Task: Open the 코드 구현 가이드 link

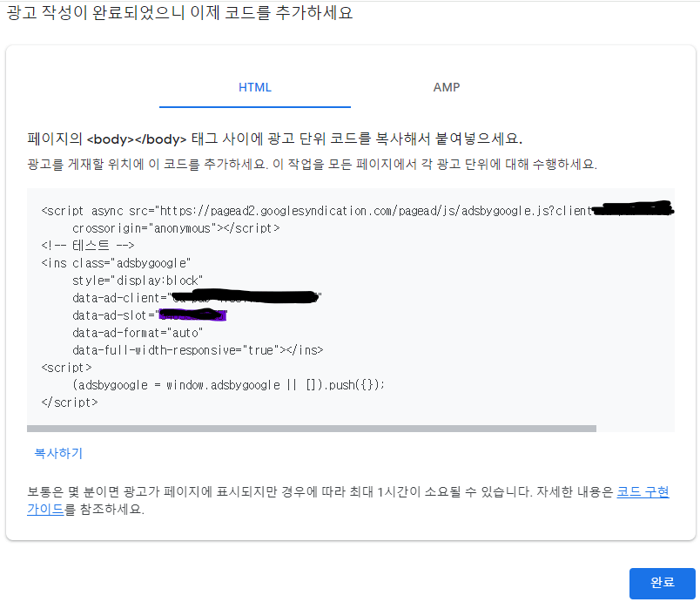Action: pyautogui.click(x=644, y=491)
